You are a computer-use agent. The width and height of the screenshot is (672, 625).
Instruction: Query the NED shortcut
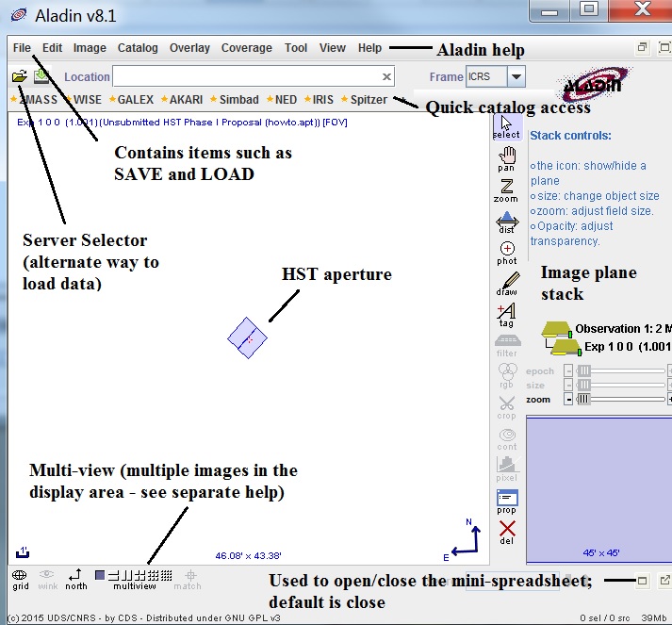[282, 99]
